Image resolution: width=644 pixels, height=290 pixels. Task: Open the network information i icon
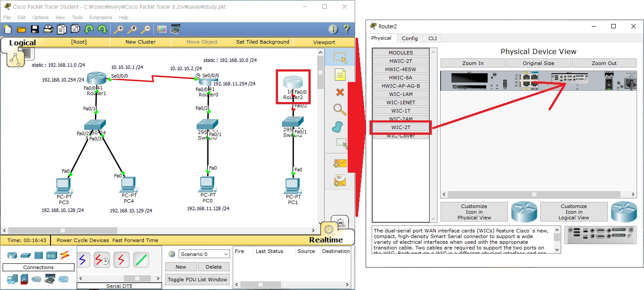tap(333, 30)
